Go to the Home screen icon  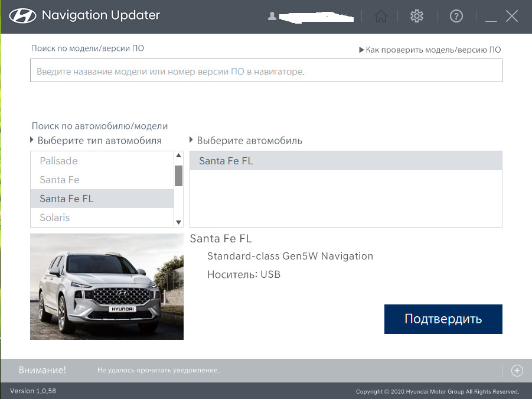pyautogui.click(x=381, y=16)
